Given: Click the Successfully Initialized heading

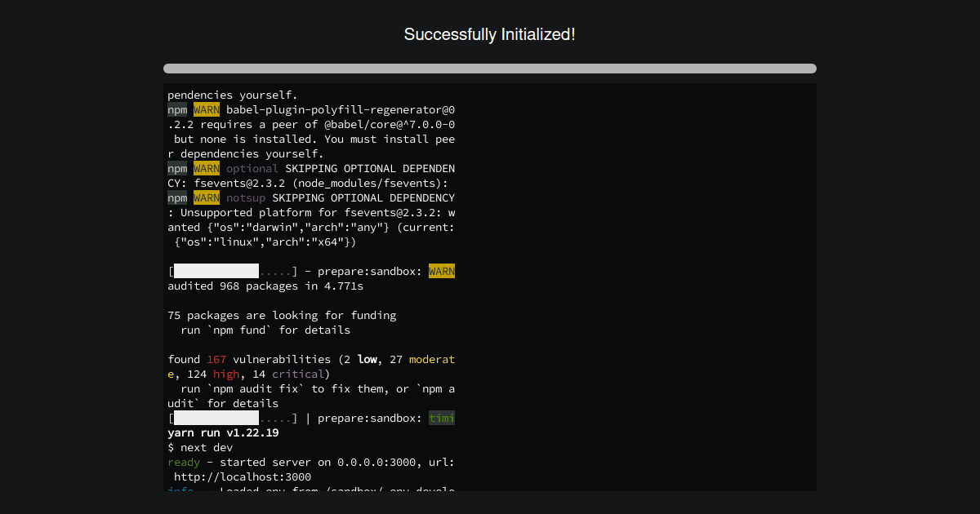Looking at the screenshot, I should click(489, 34).
